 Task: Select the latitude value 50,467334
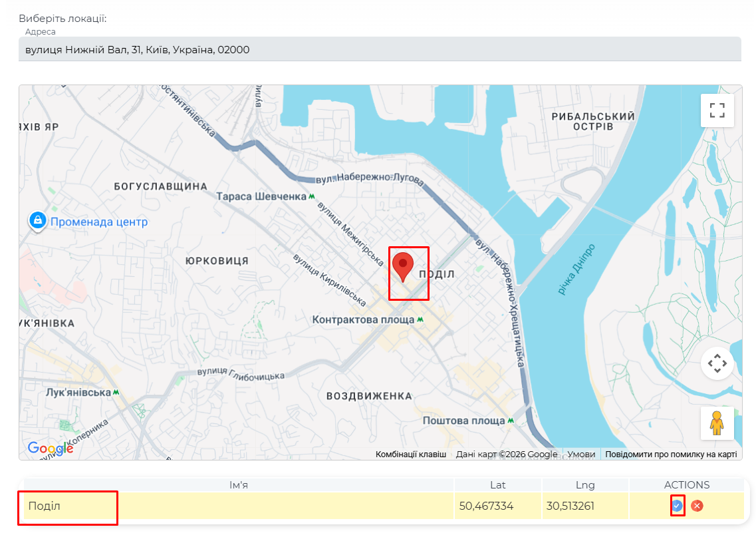(x=486, y=506)
